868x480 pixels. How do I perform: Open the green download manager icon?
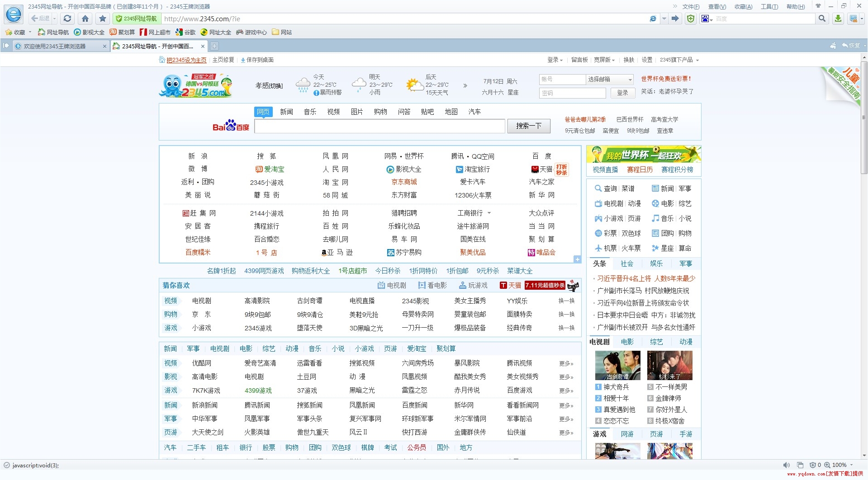click(x=838, y=19)
